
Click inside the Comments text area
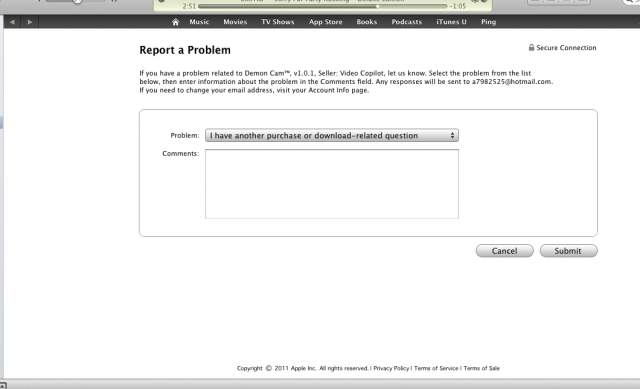(332, 184)
